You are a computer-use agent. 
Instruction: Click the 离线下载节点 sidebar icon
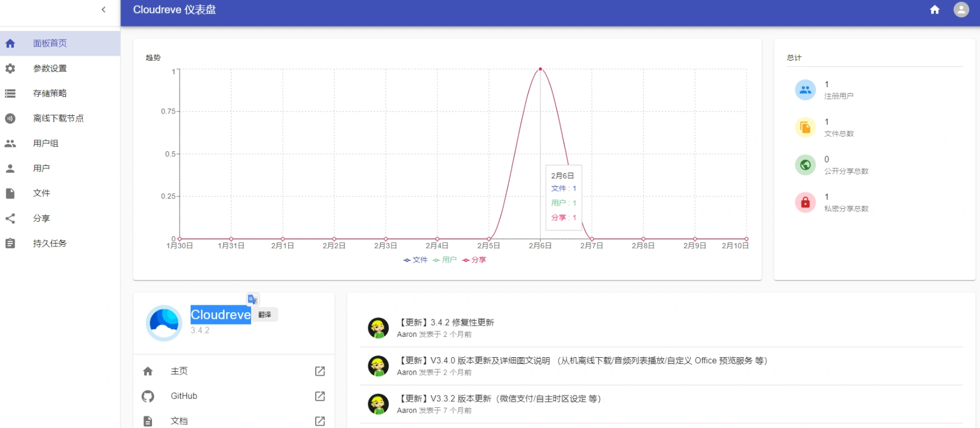point(10,119)
